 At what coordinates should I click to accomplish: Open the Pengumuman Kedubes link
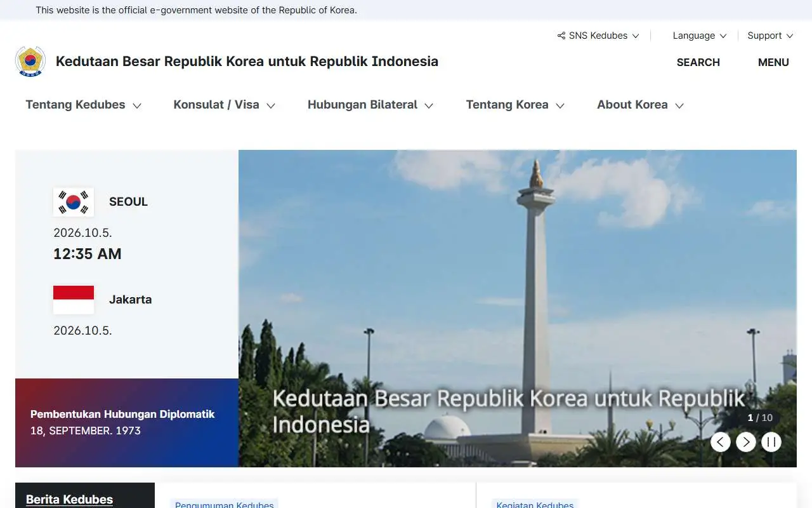[225, 504]
